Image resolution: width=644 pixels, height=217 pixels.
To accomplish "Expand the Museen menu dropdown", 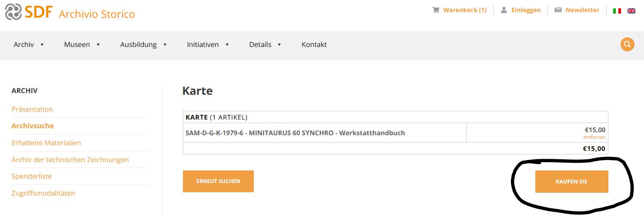I will click(x=82, y=44).
